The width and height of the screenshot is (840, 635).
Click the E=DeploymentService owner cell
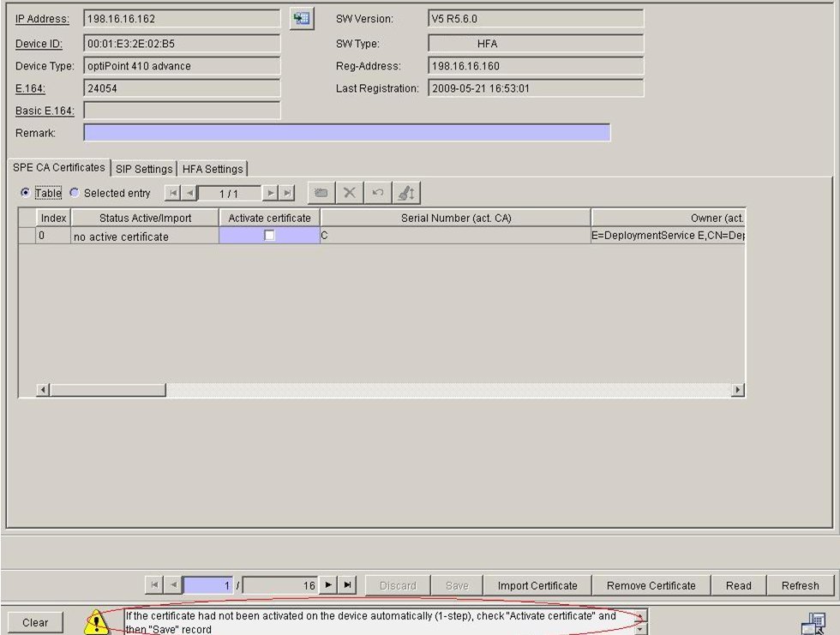pos(668,236)
